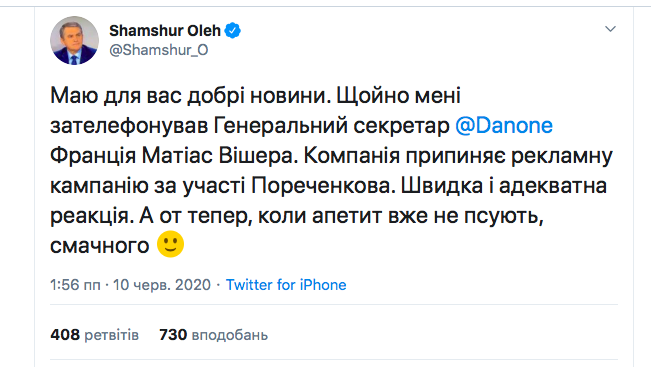Click the blue verified badge icon
651x367 pixels.
click(232, 31)
